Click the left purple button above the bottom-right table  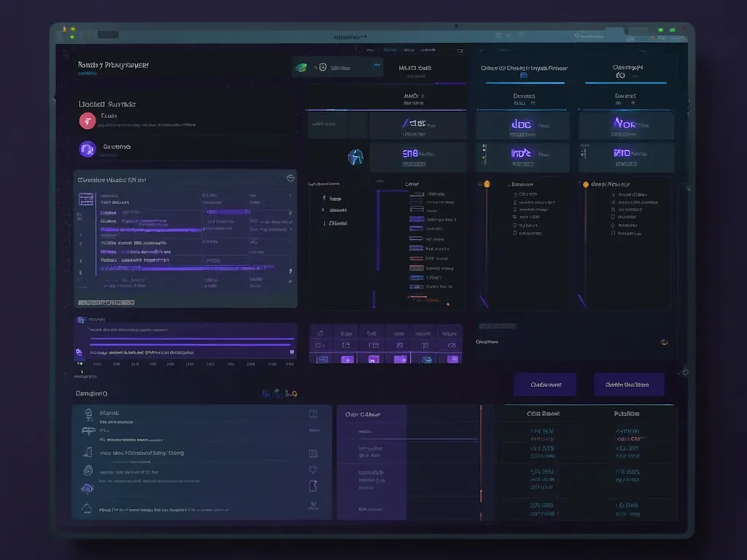(x=545, y=384)
